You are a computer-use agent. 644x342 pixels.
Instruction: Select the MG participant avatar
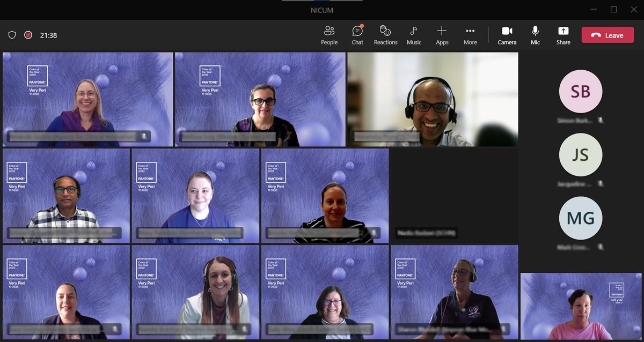581,218
